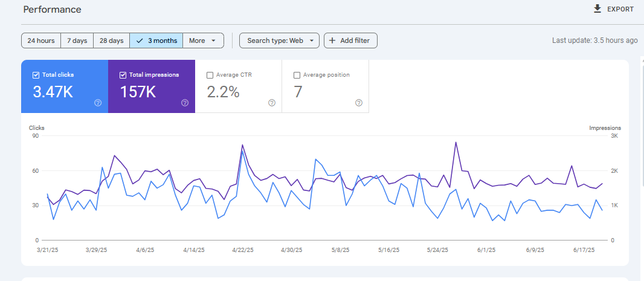644x281 pixels.
Task: Click the clicks line spike near 4/22/25
Action: (x=242, y=152)
